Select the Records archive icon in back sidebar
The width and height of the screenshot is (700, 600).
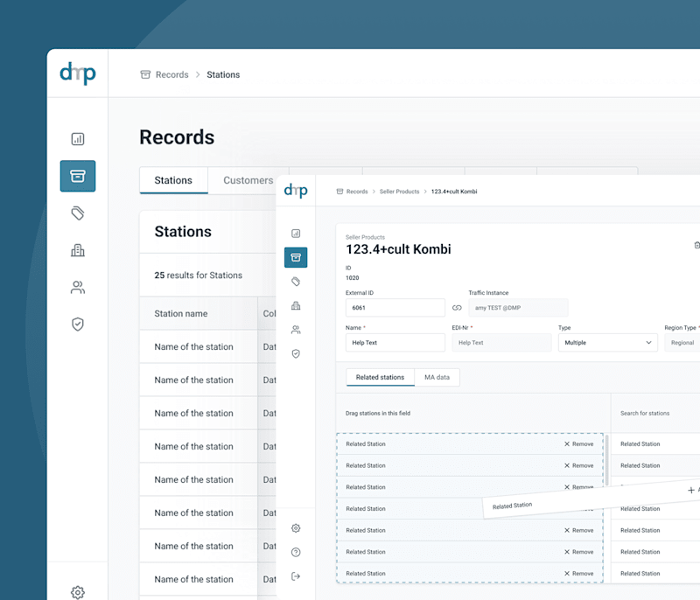point(78,176)
